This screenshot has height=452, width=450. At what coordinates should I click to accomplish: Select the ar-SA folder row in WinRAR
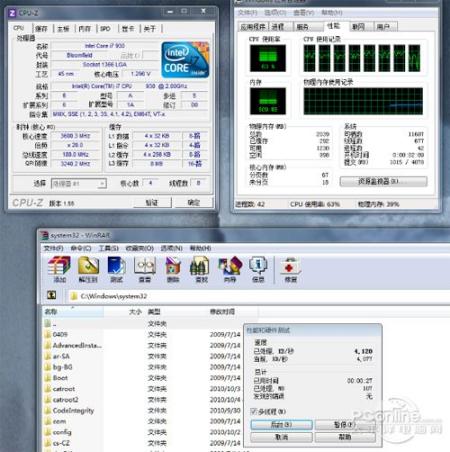point(143,356)
